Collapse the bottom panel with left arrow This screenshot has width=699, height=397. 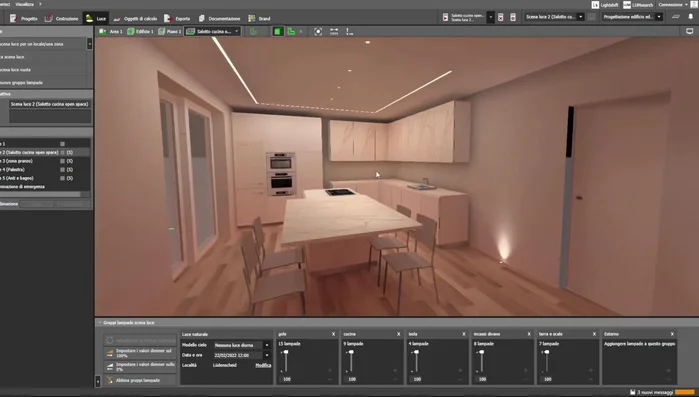point(98,381)
